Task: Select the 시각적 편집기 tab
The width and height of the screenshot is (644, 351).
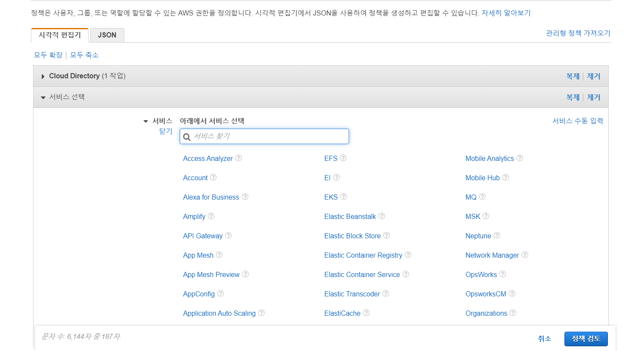Action: (60, 35)
